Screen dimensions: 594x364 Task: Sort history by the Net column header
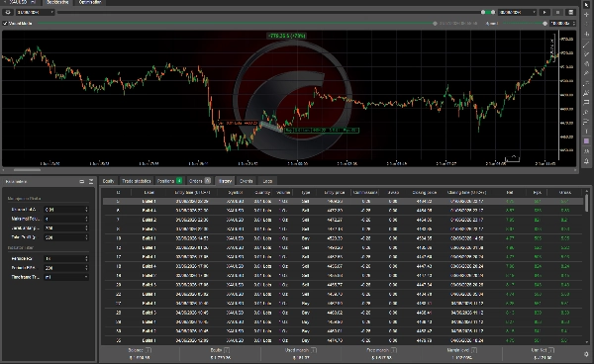pyautogui.click(x=510, y=193)
